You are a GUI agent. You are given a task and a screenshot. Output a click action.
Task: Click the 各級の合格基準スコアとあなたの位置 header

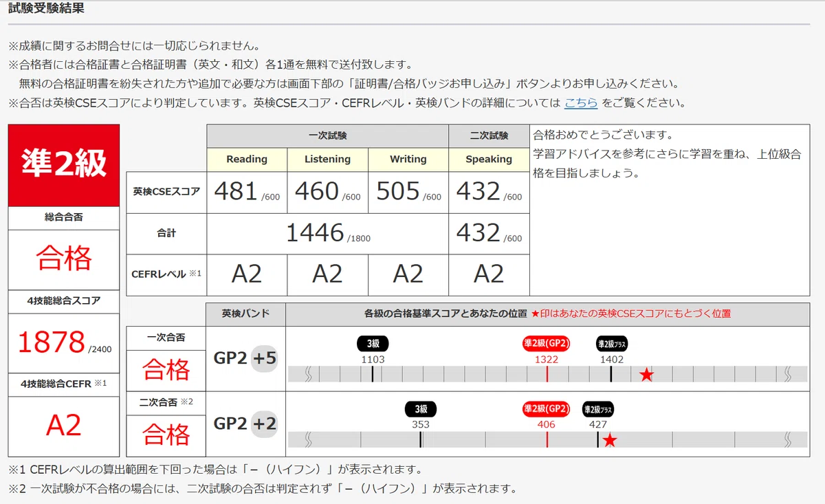click(x=446, y=314)
